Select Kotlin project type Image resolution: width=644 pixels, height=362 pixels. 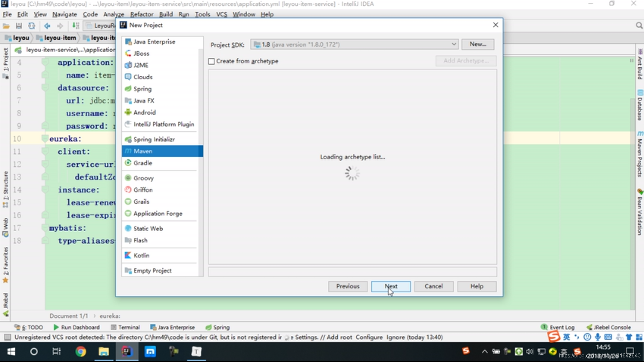coord(162,255)
